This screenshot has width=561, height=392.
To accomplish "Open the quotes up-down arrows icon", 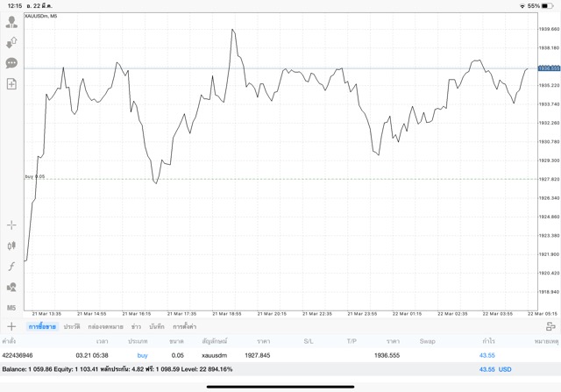I will (x=11, y=42).
